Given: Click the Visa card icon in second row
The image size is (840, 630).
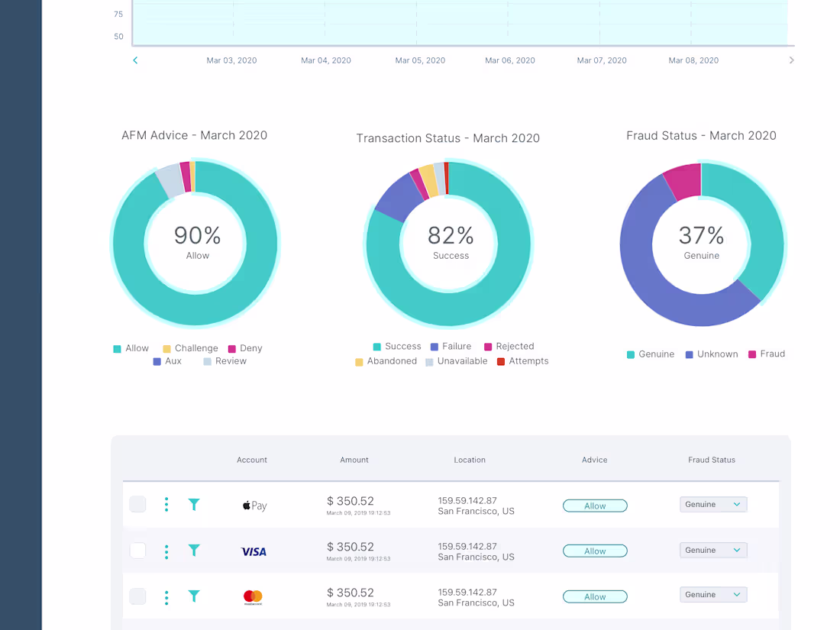Looking at the screenshot, I should click(x=253, y=551).
